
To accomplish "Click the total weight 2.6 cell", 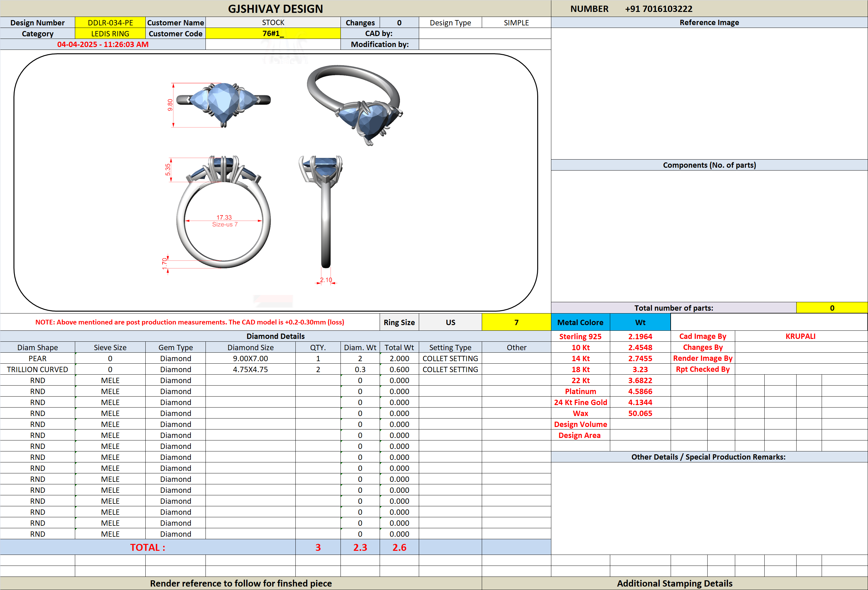I will tap(399, 547).
